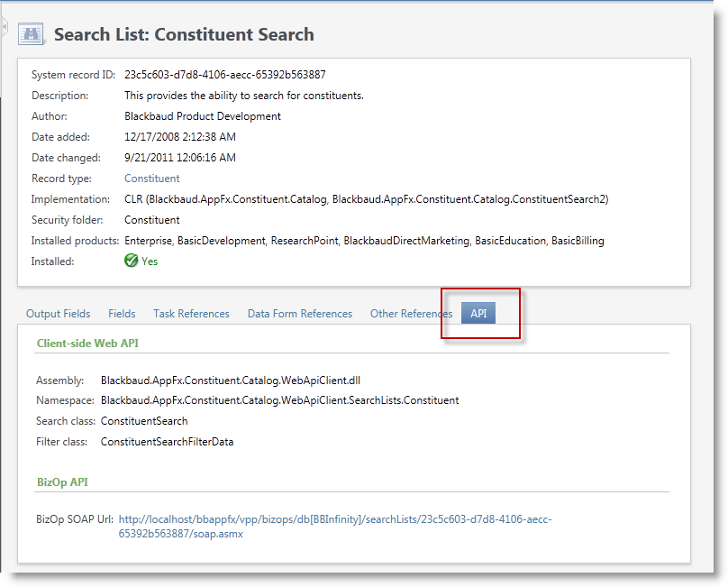Image resolution: width=728 pixels, height=587 pixels.
Task: Click the Search List: Constituent Search title
Action: 184,35
